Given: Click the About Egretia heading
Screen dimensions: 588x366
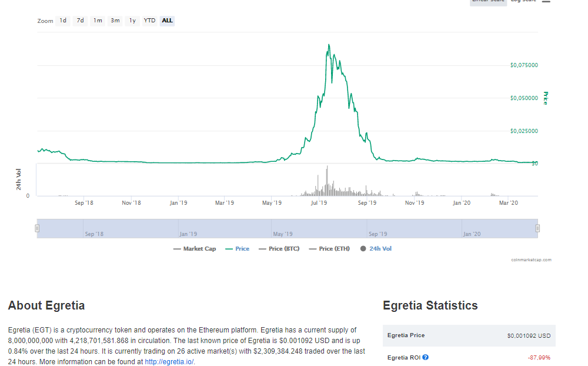Looking at the screenshot, I should point(46,305).
